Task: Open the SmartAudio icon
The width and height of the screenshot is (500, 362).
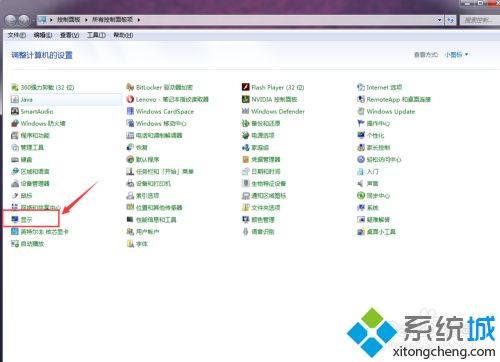Action: (15, 111)
